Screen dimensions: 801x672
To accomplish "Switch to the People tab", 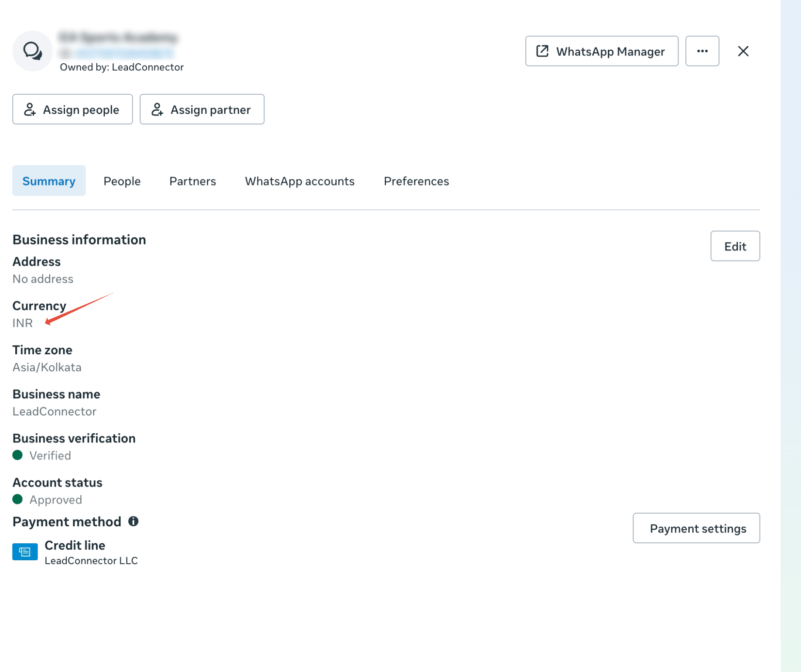I will (x=122, y=181).
